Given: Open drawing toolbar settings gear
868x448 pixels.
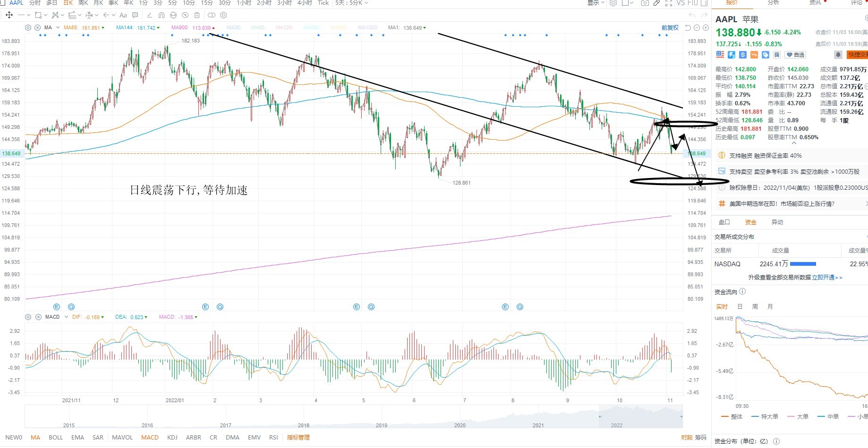Looking at the screenshot, I should click(223, 15).
